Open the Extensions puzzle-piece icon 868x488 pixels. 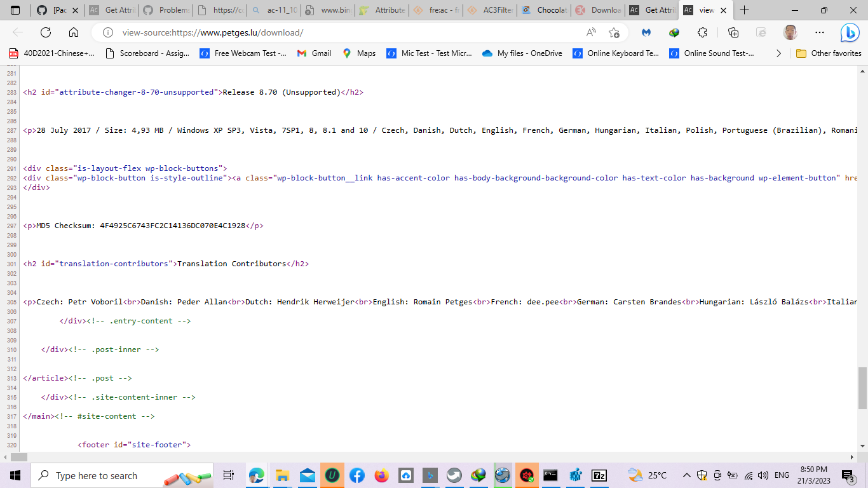pos(702,32)
